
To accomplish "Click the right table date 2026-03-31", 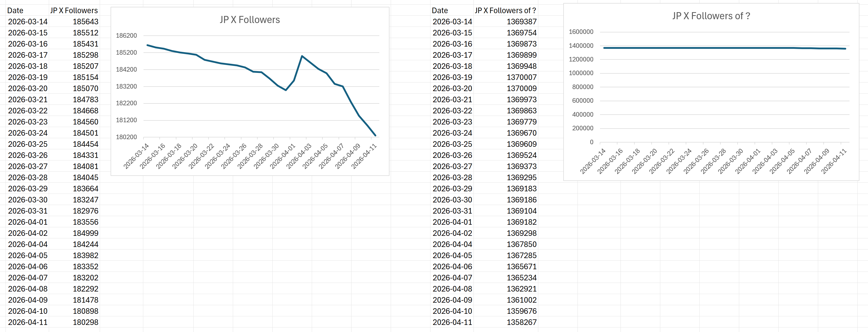I will tap(452, 211).
